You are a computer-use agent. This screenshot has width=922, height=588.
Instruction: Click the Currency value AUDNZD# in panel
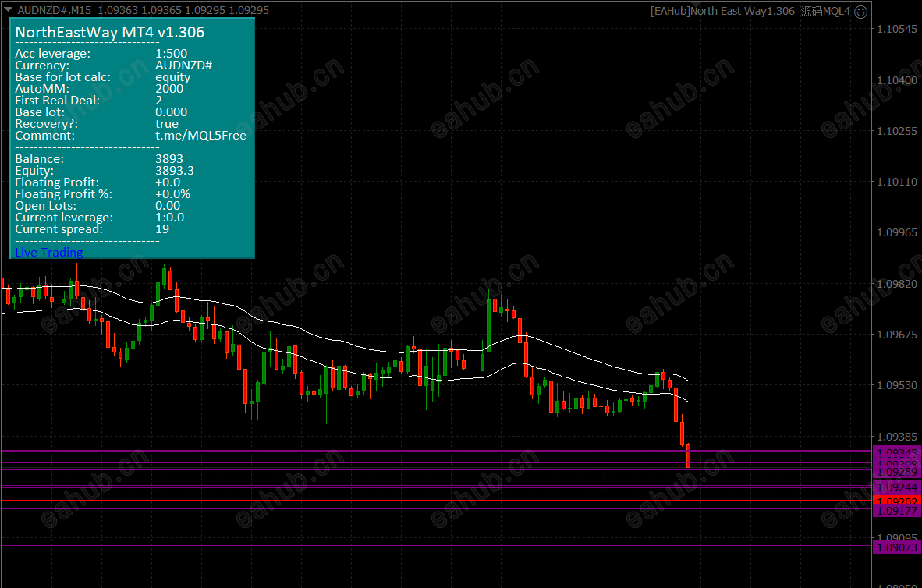point(183,66)
